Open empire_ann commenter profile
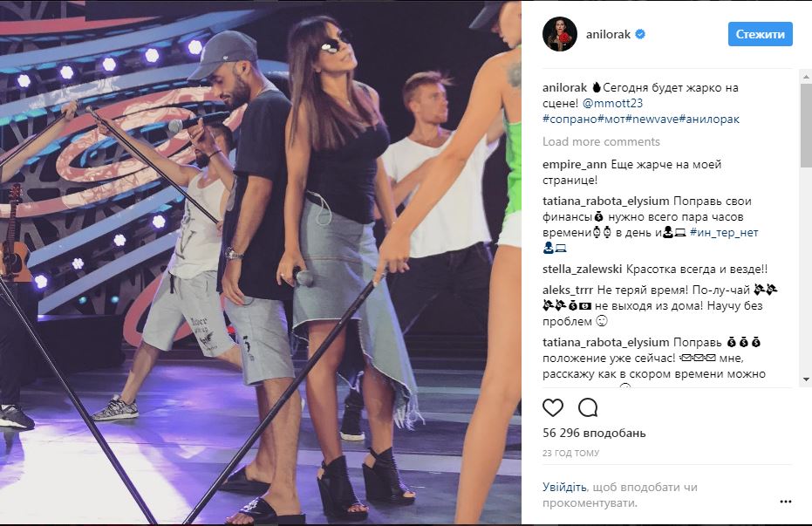The width and height of the screenshot is (812, 526). 576,165
